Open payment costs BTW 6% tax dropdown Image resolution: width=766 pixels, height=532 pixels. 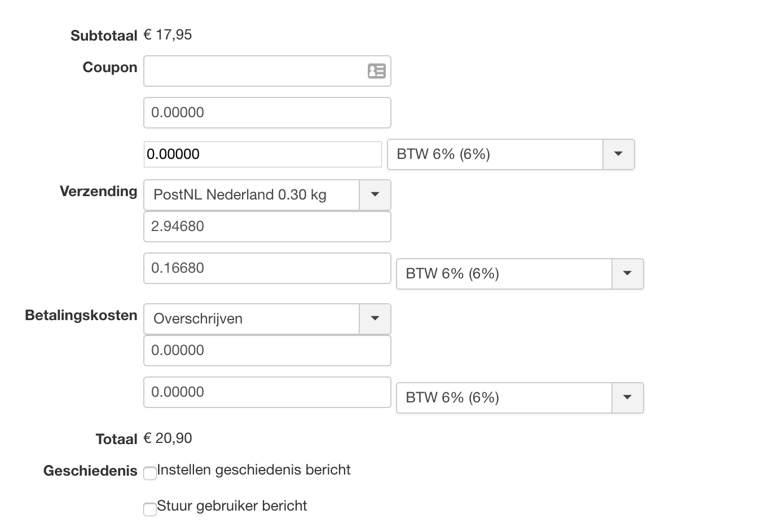point(627,398)
